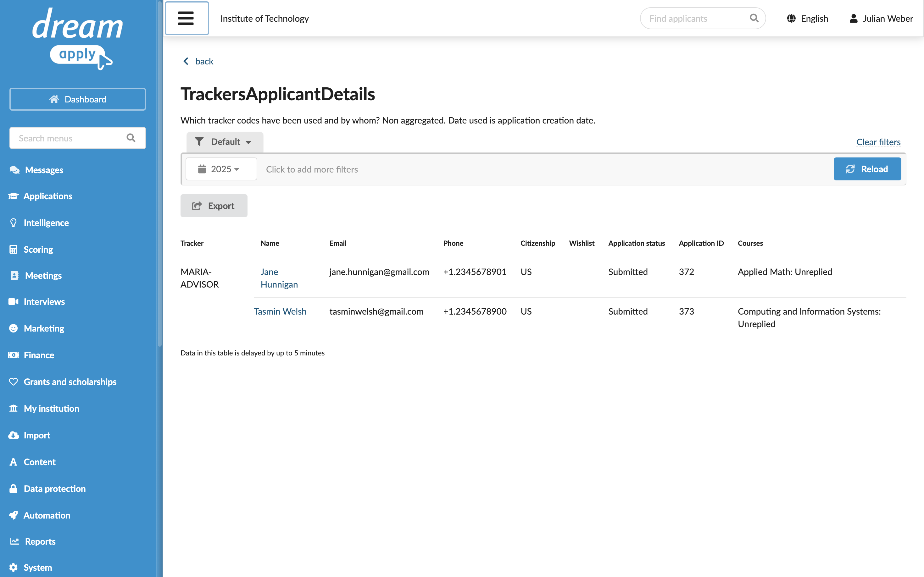Image resolution: width=924 pixels, height=577 pixels.
Task: Click the jane.hunnigan@gmail.com email cell
Action: (379, 272)
